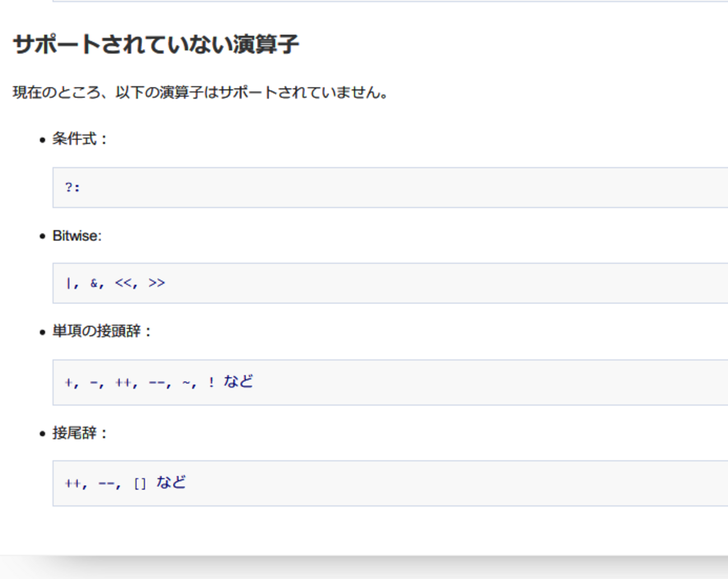Select the 接尾辞 bullet label
The height and width of the screenshot is (579, 728).
[74, 433]
